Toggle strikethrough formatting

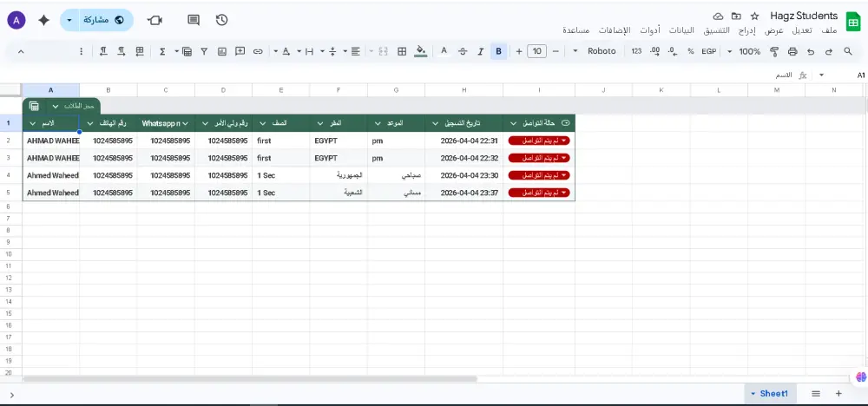(463, 51)
